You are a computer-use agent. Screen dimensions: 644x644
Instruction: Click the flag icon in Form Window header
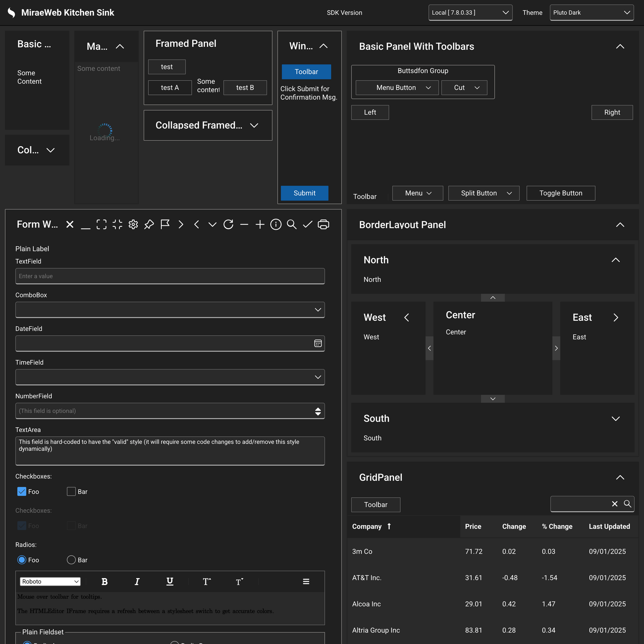coord(165,224)
